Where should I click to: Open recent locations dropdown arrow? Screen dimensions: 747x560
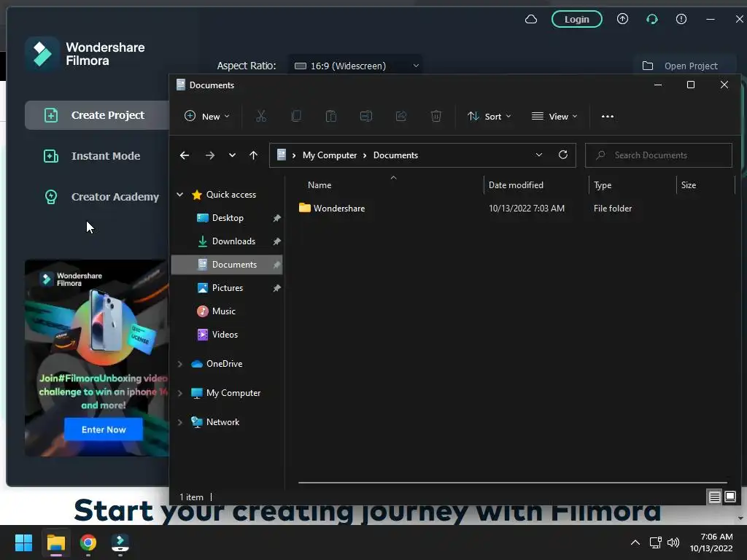pyautogui.click(x=232, y=155)
